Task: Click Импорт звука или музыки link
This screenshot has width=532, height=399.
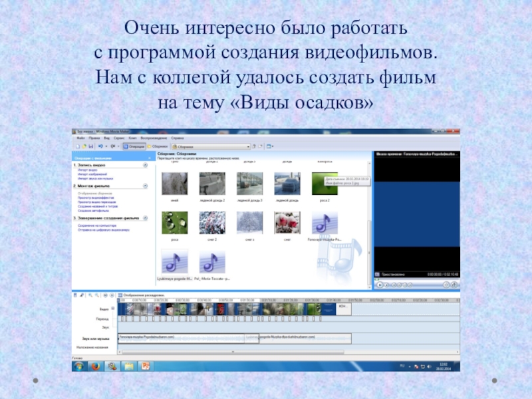Action: (x=95, y=178)
